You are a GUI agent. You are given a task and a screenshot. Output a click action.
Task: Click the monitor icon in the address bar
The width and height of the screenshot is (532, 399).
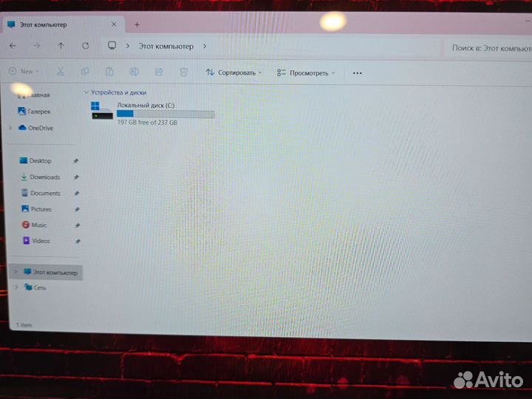pyautogui.click(x=112, y=46)
